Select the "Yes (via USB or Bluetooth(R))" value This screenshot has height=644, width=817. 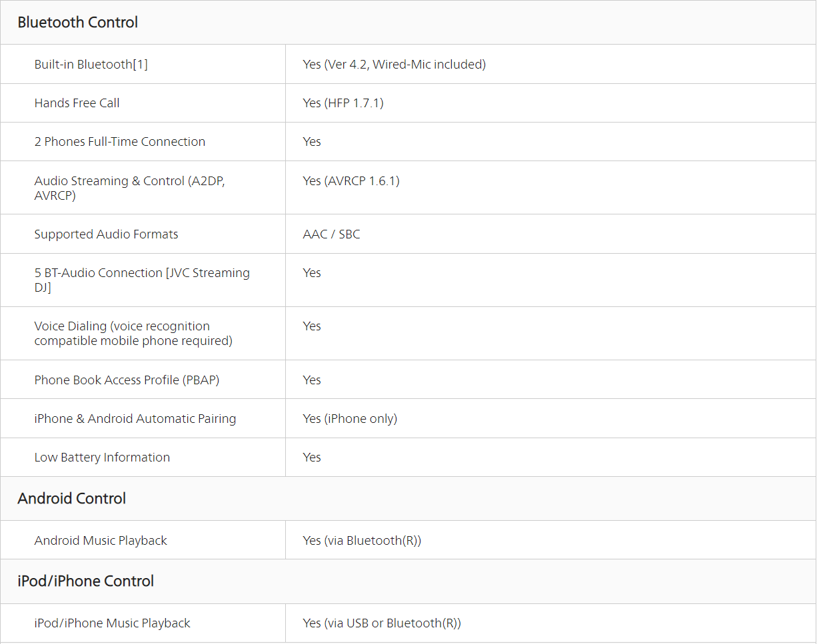tap(382, 623)
